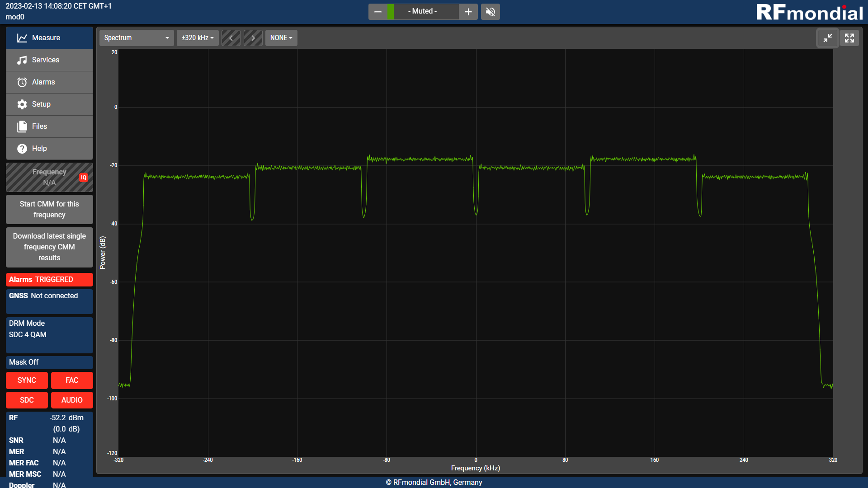Go to the Alarms section
The height and width of the screenshot is (488, 868).
tap(49, 82)
